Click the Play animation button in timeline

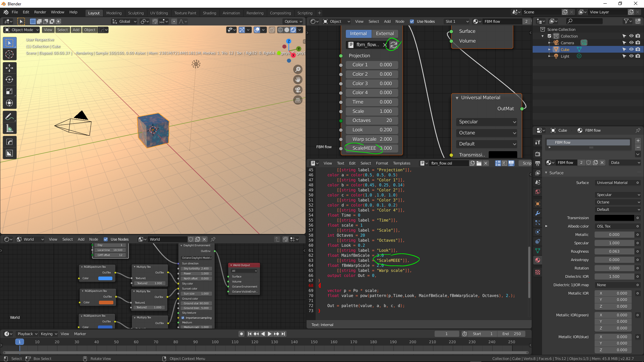269,334
